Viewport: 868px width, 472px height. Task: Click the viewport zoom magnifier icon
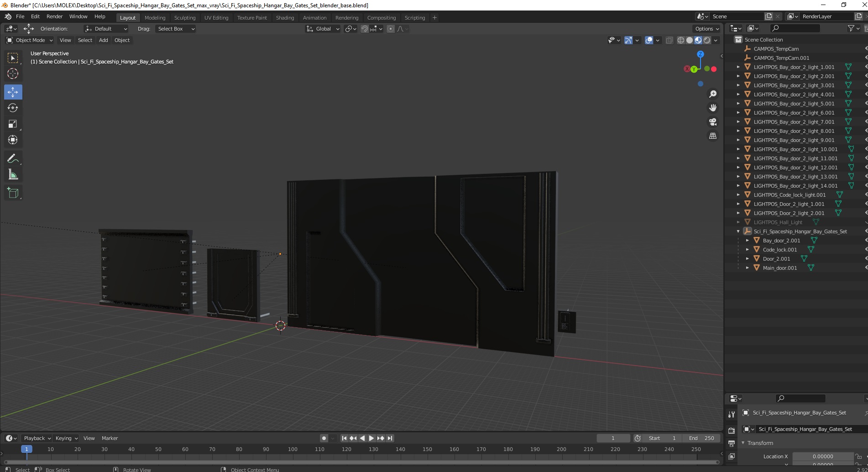(712, 94)
